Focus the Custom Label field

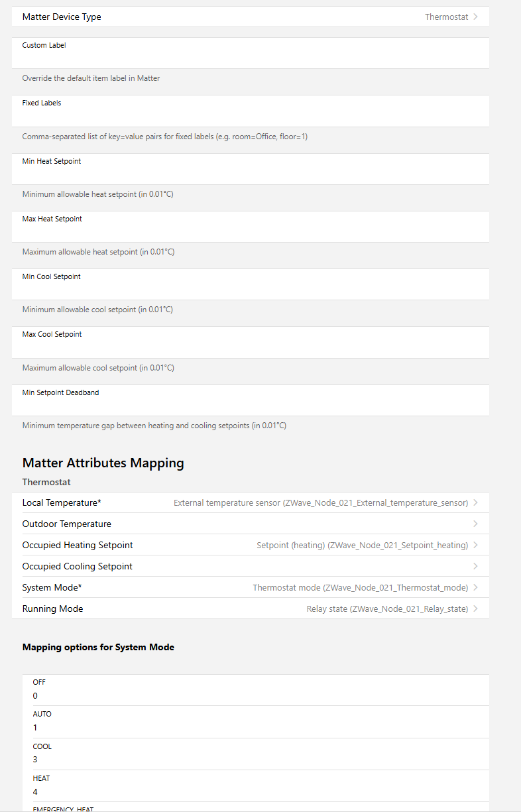click(x=250, y=58)
